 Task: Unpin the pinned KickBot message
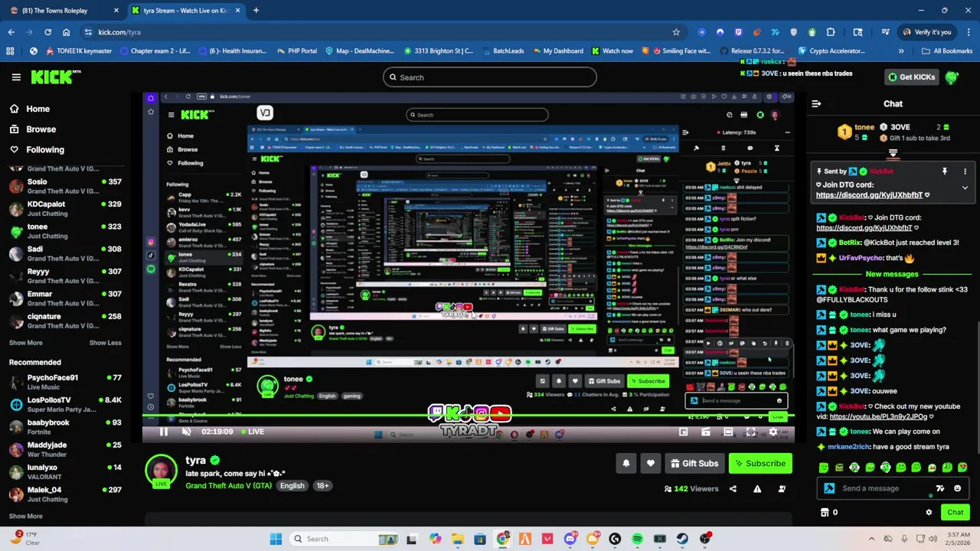pos(945,171)
